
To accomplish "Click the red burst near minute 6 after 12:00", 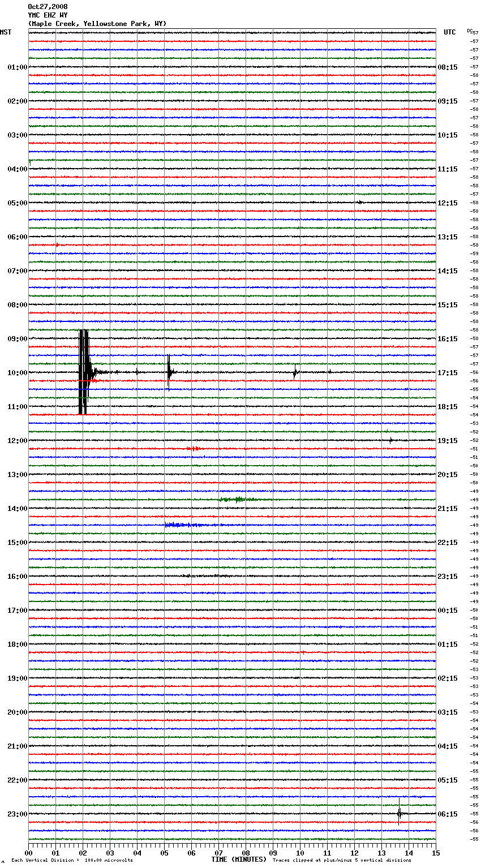I will (x=193, y=449).
